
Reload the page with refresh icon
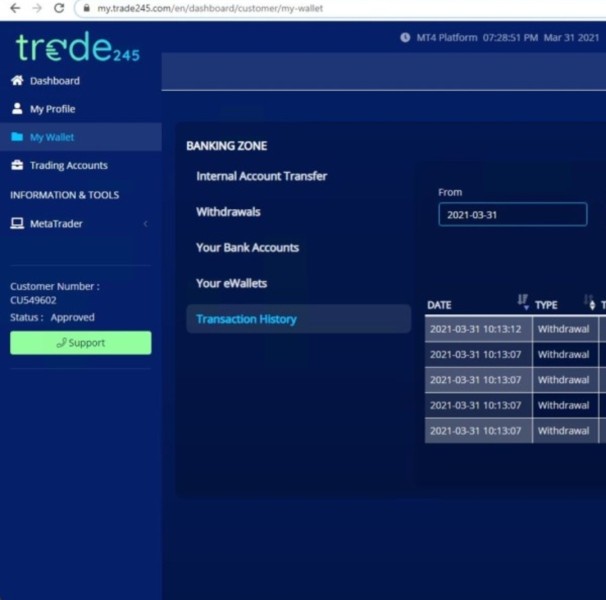[x=59, y=8]
